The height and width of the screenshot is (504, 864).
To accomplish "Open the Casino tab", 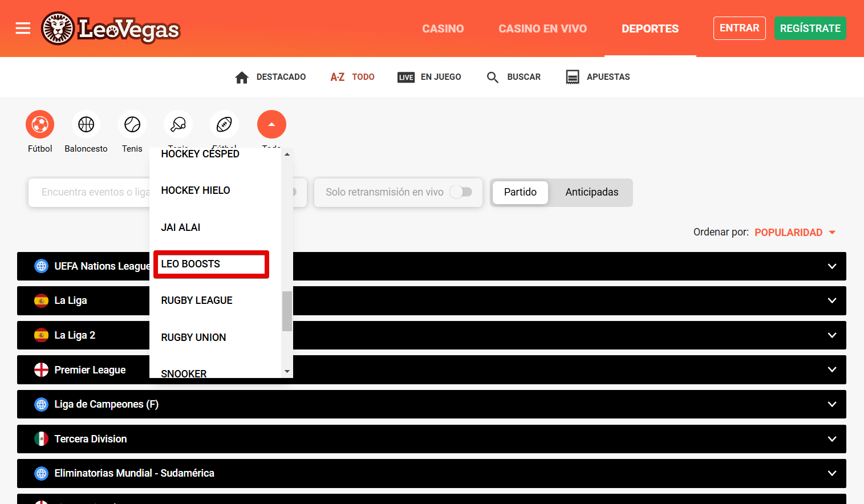I will click(x=443, y=29).
